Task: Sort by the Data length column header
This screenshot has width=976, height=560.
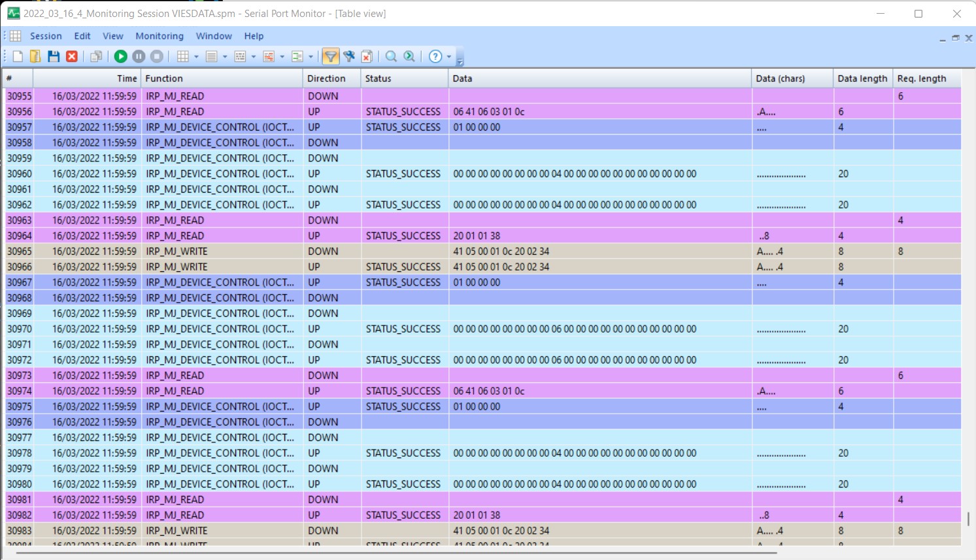Action: pos(862,78)
